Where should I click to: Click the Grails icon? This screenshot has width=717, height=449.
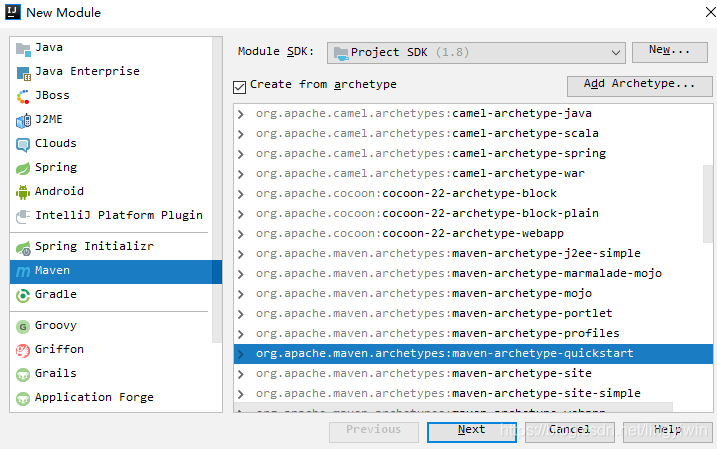coord(23,375)
